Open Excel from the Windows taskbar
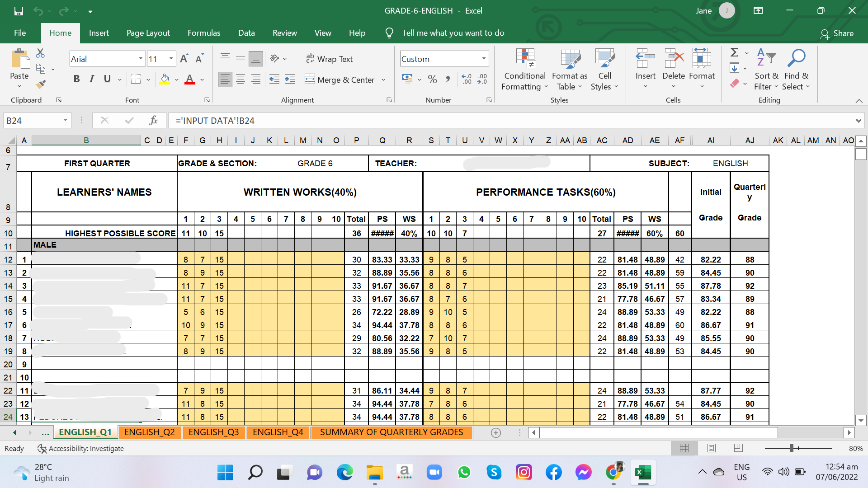This screenshot has height=488, width=868. 642,473
